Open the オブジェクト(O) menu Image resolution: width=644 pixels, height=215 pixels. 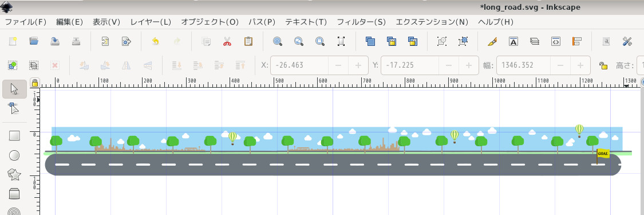[210, 22]
